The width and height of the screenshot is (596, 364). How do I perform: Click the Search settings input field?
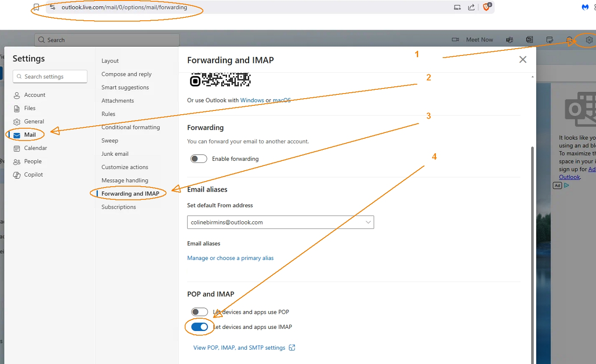[50, 77]
